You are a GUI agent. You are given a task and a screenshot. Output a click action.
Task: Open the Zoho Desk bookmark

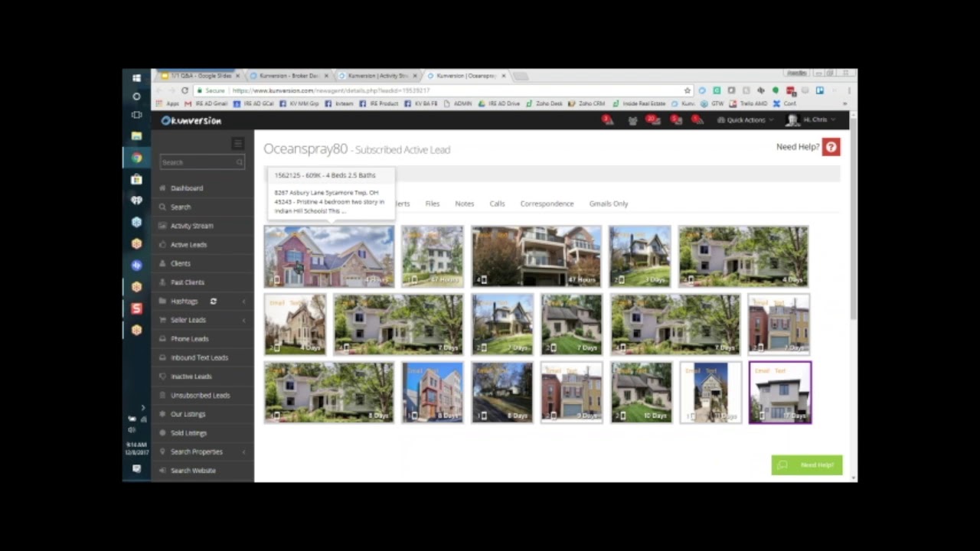pyautogui.click(x=544, y=103)
